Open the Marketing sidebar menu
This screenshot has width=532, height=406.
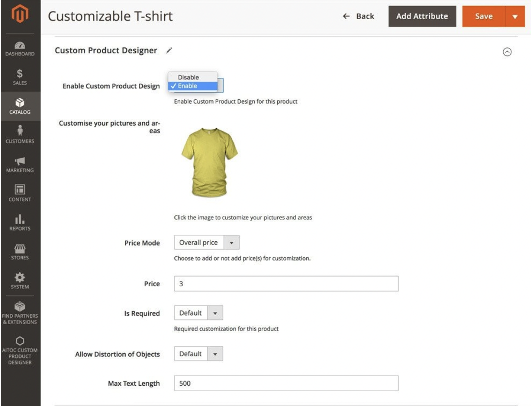click(20, 165)
